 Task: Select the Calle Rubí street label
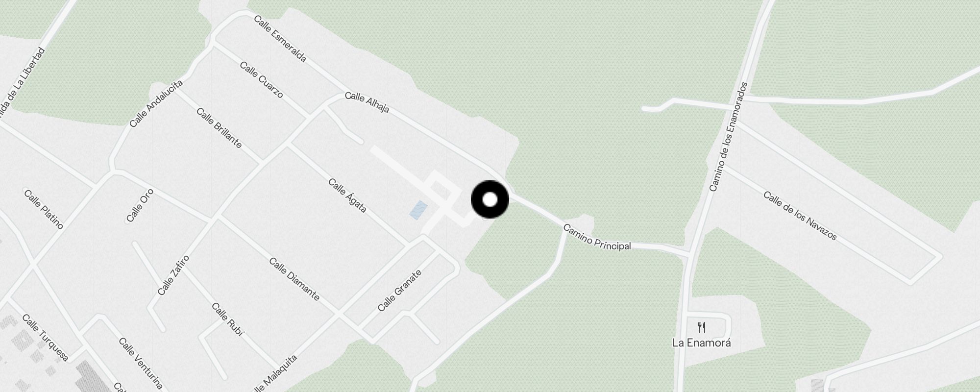click(228, 319)
